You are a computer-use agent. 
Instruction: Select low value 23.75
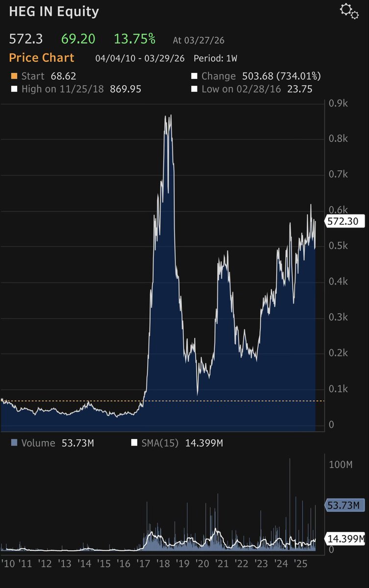(x=299, y=89)
